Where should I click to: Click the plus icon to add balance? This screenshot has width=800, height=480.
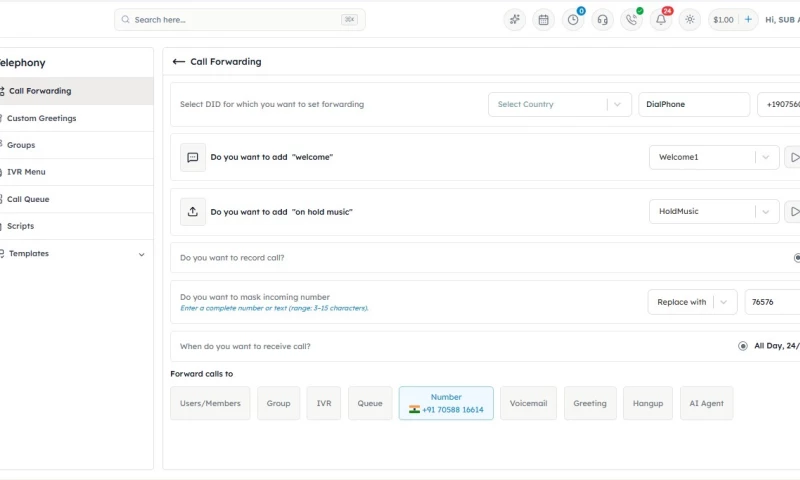pyautogui.click(x=748, y=19)
